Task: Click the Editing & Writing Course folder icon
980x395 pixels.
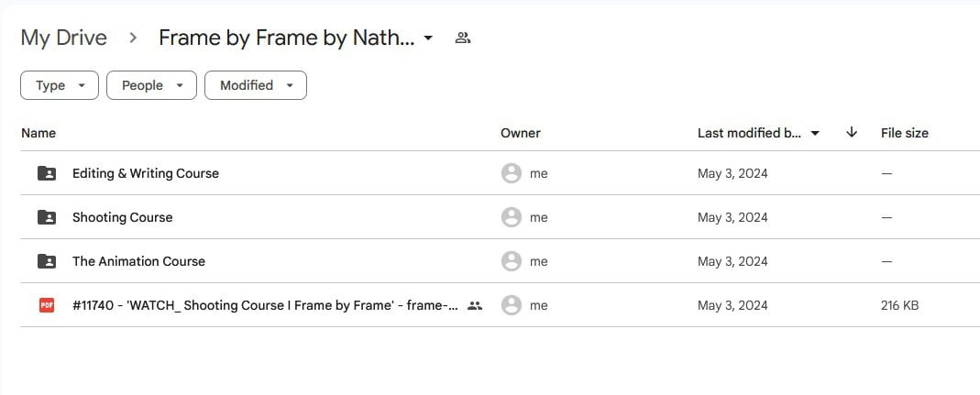Action: coord(47,173)
